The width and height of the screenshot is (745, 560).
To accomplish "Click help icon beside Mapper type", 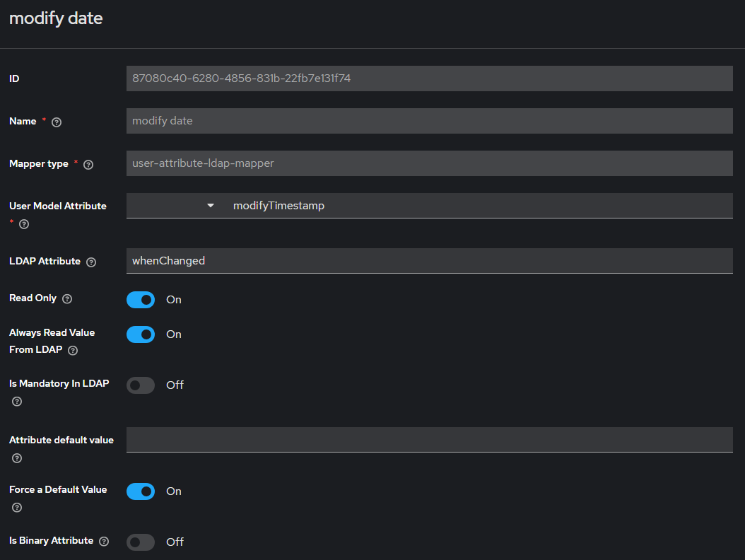I will coord(88,165).
